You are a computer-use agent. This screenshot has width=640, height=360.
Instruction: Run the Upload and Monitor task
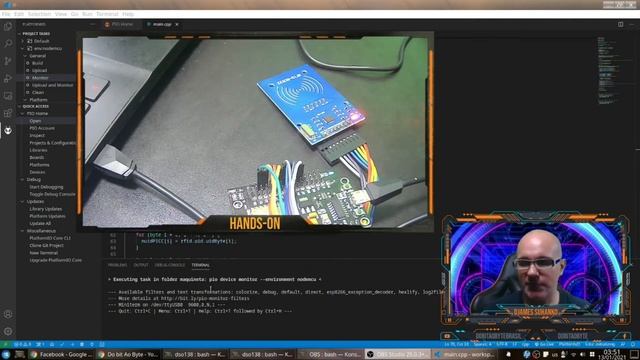coord(53,85)
